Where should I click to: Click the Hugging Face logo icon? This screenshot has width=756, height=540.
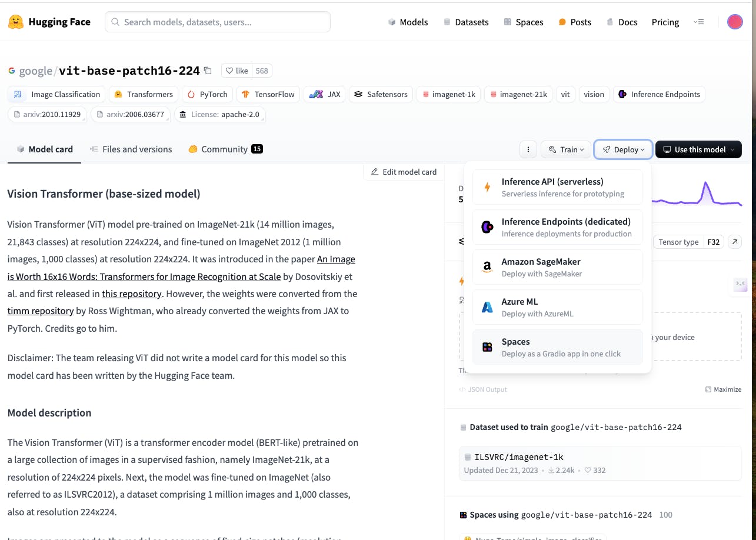point(16,22)
